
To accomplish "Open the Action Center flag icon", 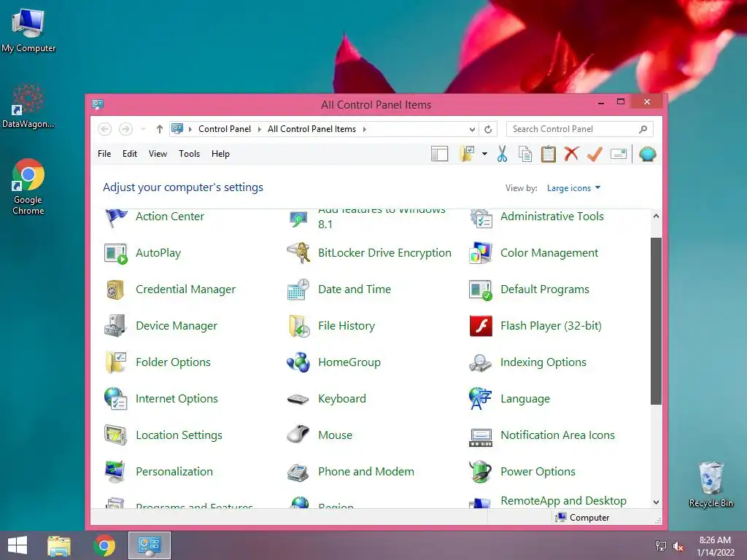I will [116, 217].
